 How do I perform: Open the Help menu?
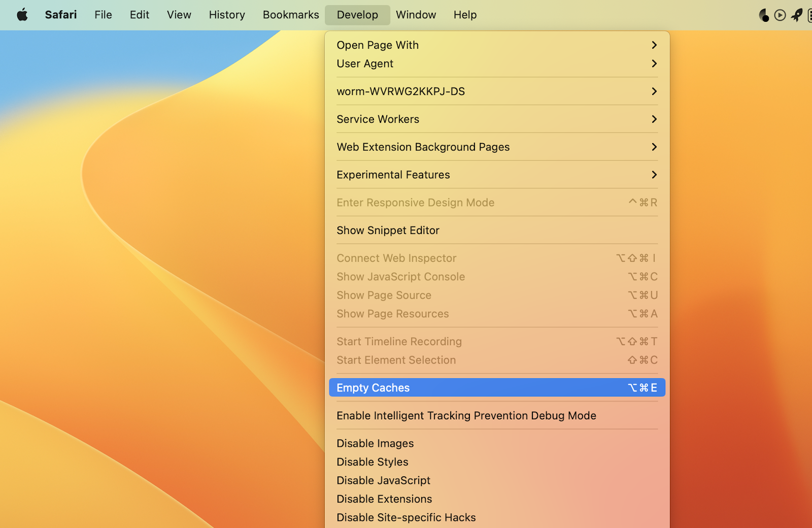(x=465, y=15)
